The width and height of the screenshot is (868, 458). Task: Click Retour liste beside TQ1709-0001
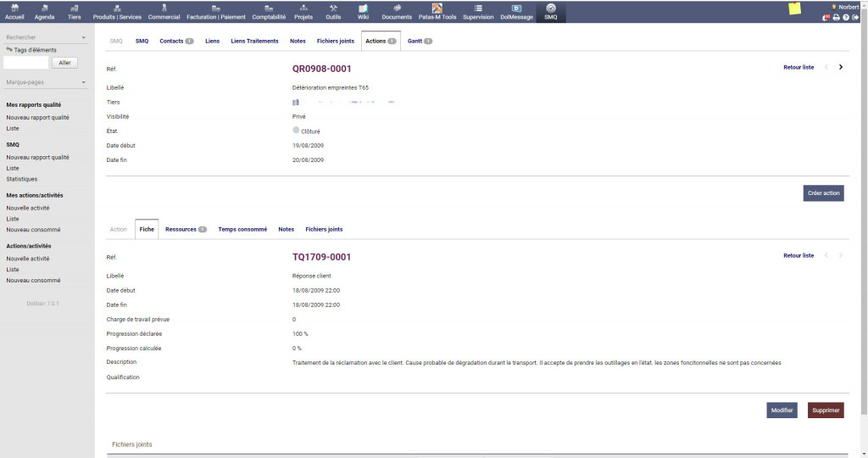(x=798, y=255)
